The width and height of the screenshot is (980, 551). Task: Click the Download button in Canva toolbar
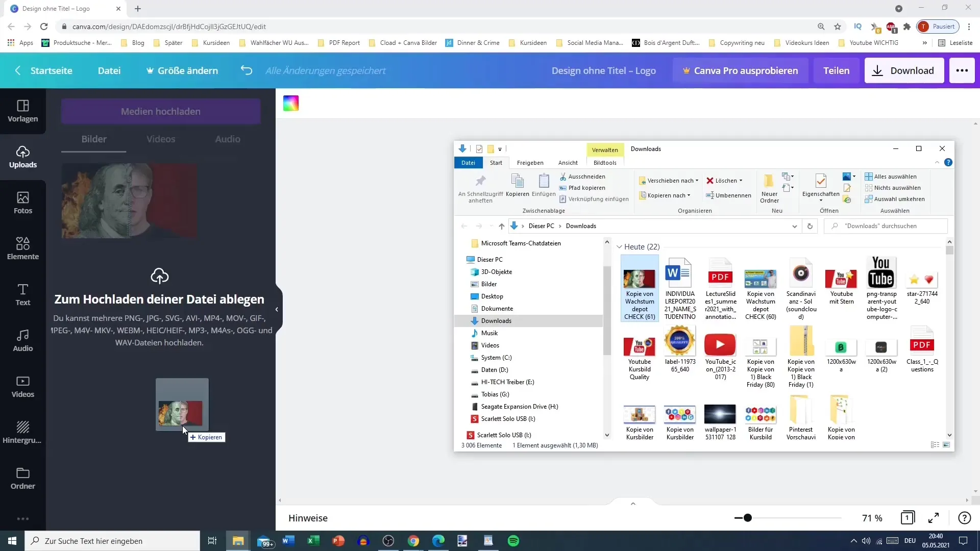[903, 70]
